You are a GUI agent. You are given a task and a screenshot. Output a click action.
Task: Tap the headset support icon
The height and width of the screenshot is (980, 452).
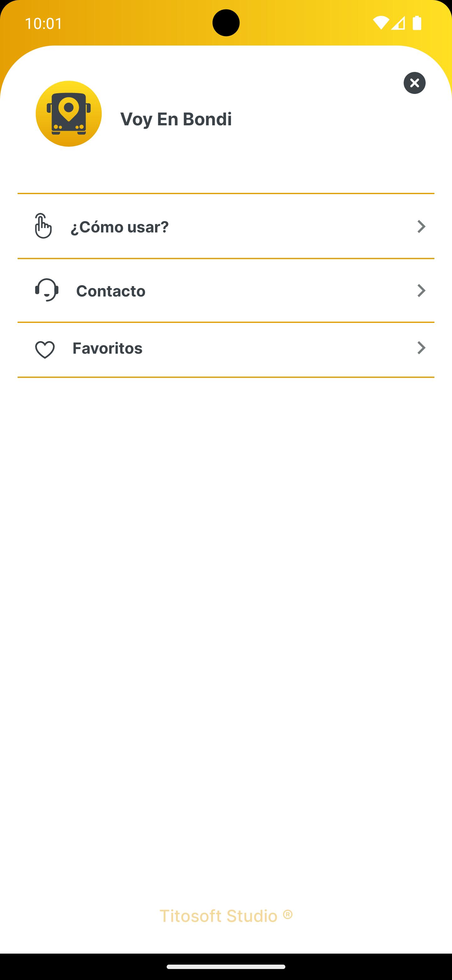[47, 290]
